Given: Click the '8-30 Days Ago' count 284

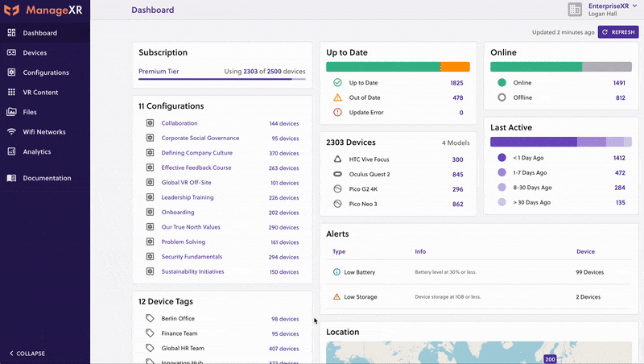Looking at the screenshot, I should coord(620,188).
